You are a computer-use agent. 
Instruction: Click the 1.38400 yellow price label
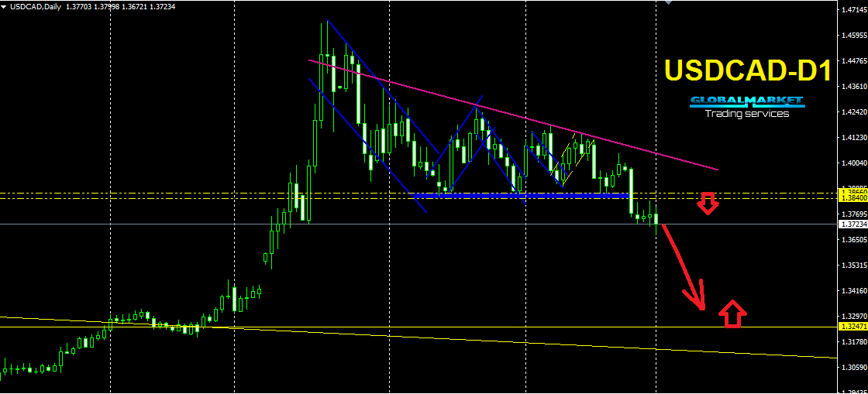[852, 199]
